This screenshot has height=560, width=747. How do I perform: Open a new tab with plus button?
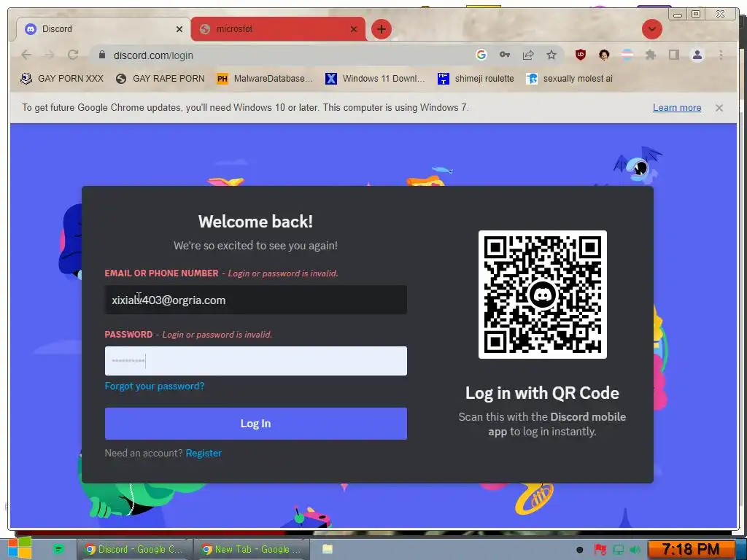pos(381,29)
